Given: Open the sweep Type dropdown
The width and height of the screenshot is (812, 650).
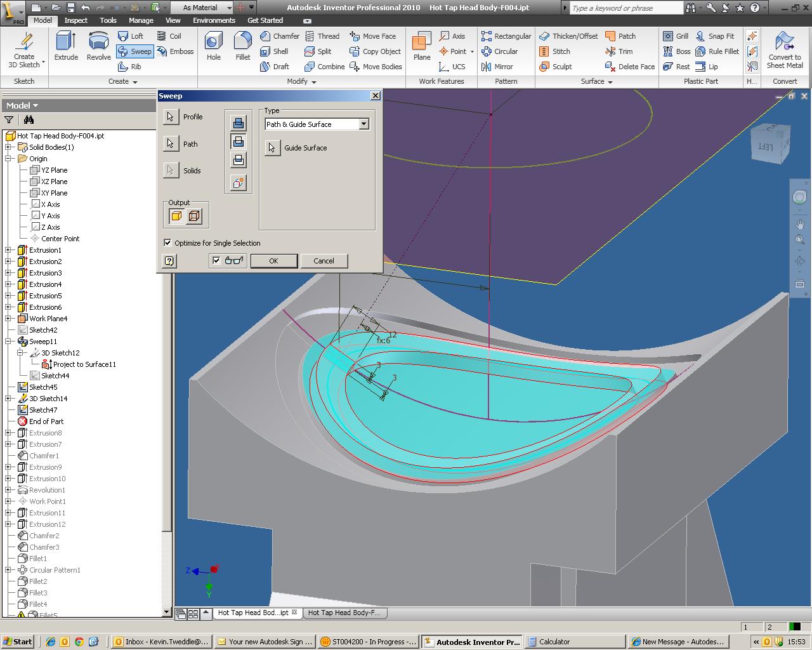Looking at the screenshot, I should click(x=364, y=124).
